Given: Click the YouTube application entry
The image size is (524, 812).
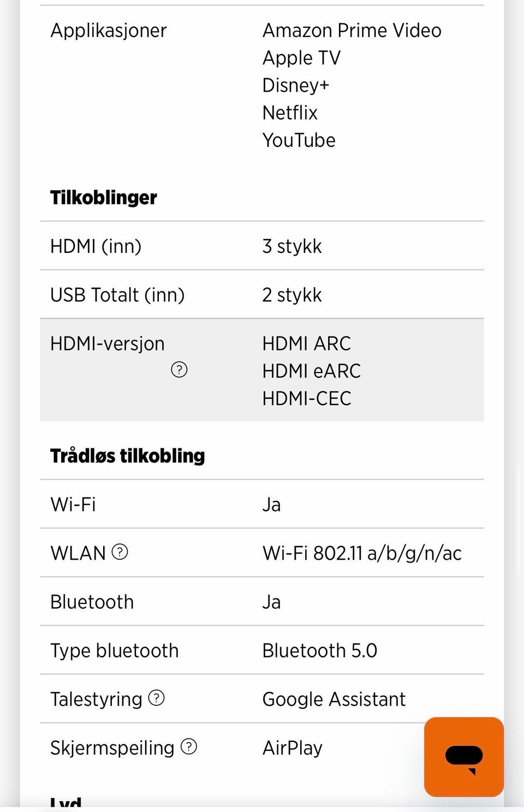Looking at the screenshot, I should point(299,140).
